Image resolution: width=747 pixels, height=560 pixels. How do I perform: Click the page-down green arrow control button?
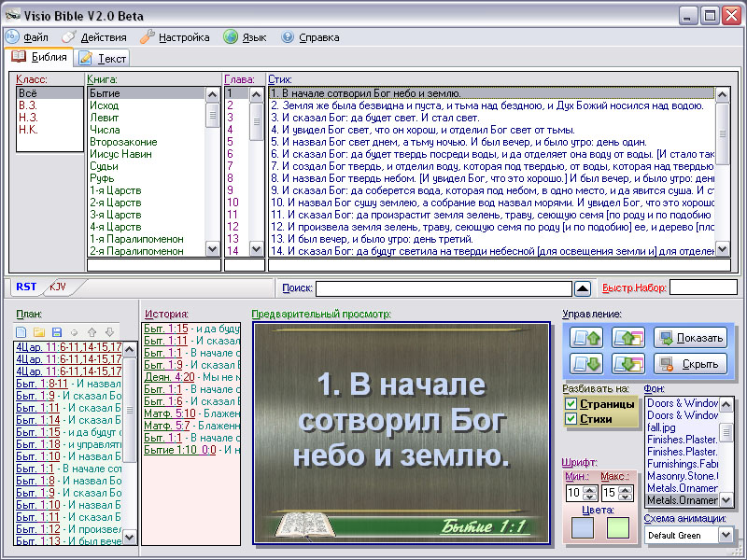(x=585, y=364)
